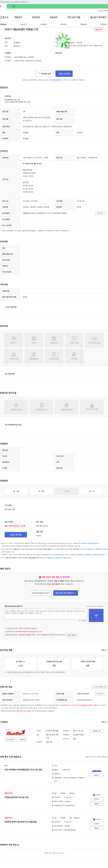This screenshot has width=108, height=868.
Task: Click the question text input field
Action: [x=46, y=614]
